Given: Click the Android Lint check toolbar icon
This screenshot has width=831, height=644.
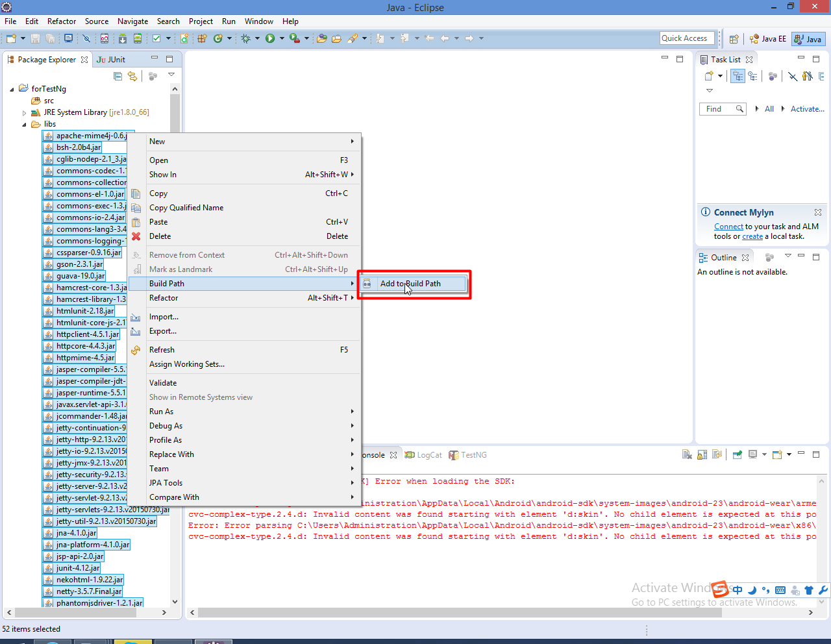Looking at the screenshot, I should click(156, 39).
